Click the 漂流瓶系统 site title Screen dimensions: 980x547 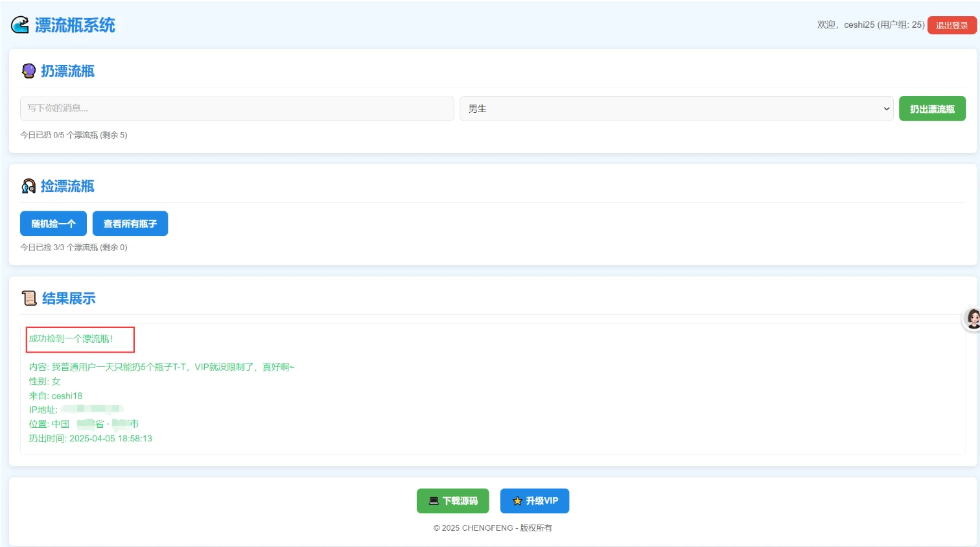(x=75, y=25)
